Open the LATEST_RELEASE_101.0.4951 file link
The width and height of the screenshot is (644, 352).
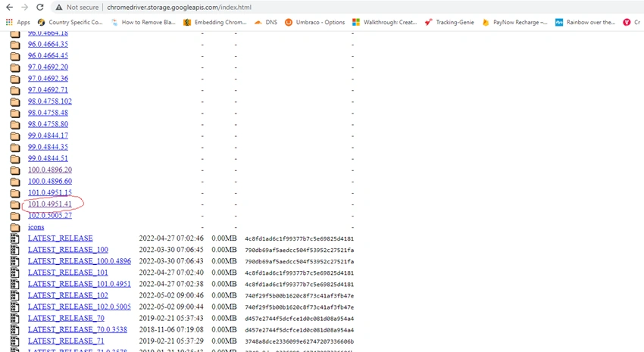(80, 284)
